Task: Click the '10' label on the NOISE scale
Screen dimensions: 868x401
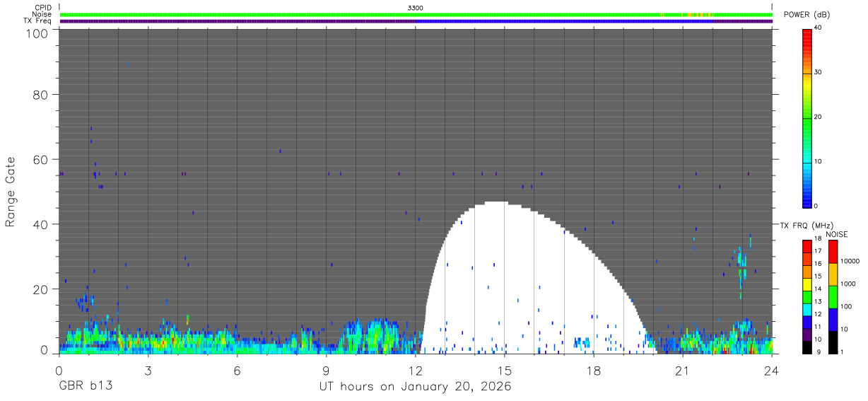Action: [x=845, y=329]
